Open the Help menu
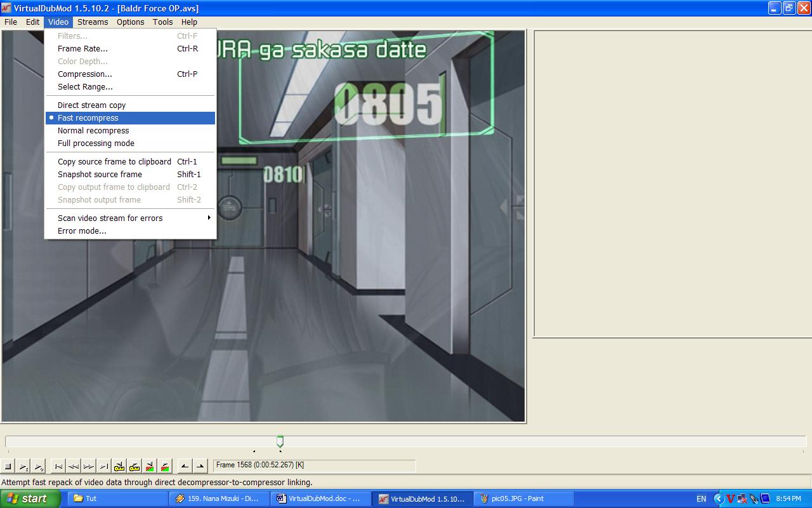The height and width of the screenshot is (508, 812). coord(189,22)
